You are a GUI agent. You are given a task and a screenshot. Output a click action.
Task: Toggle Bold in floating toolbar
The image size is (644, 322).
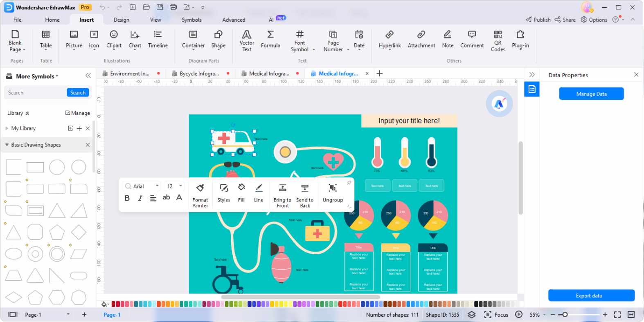(127, 198)
